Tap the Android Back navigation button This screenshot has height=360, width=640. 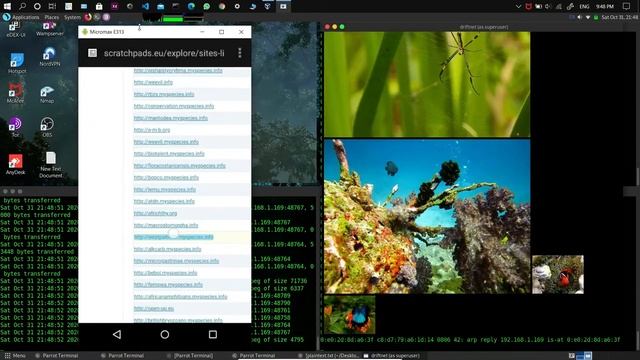[117, 334]
